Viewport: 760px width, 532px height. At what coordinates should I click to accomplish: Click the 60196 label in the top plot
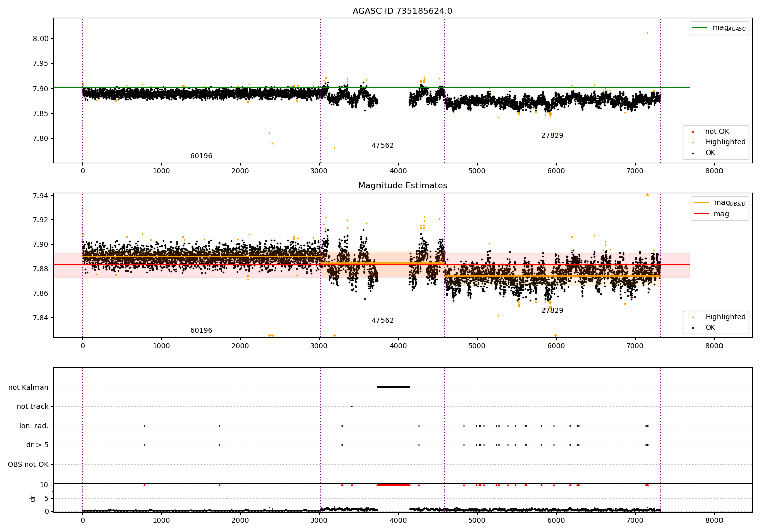click(x=201, y=156)
